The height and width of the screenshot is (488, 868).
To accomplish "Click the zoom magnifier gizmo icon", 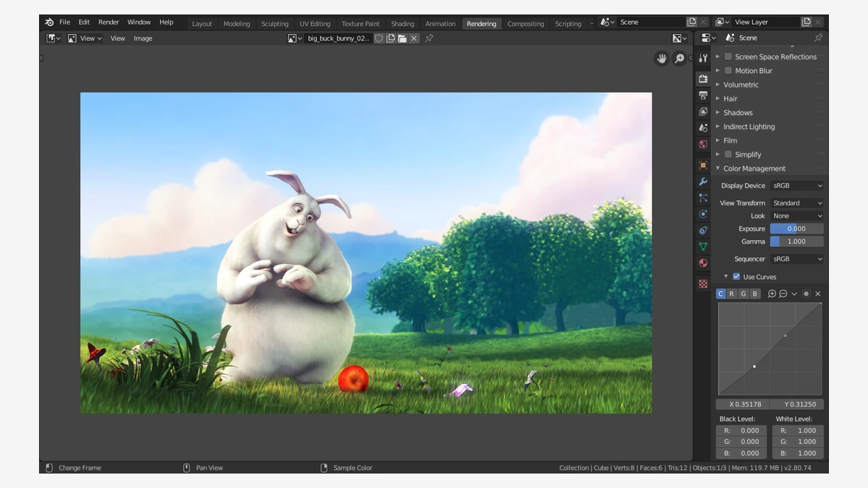I will tap(679, 59).
